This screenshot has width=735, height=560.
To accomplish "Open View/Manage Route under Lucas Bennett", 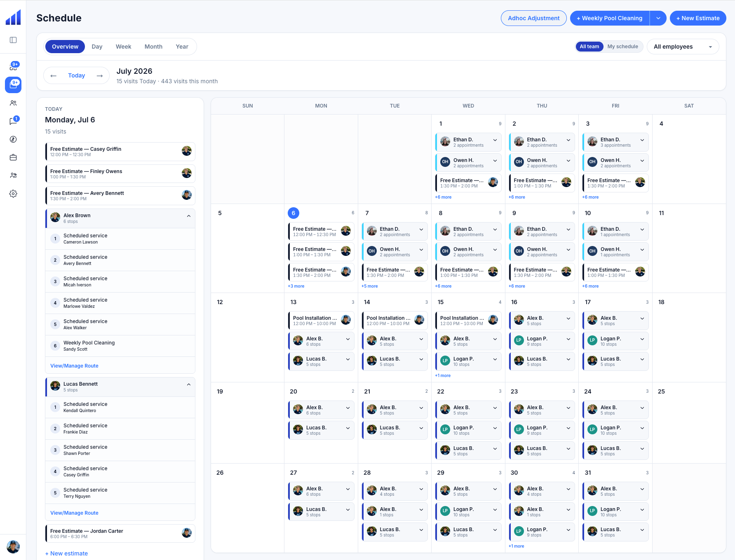I will point(74,513).
